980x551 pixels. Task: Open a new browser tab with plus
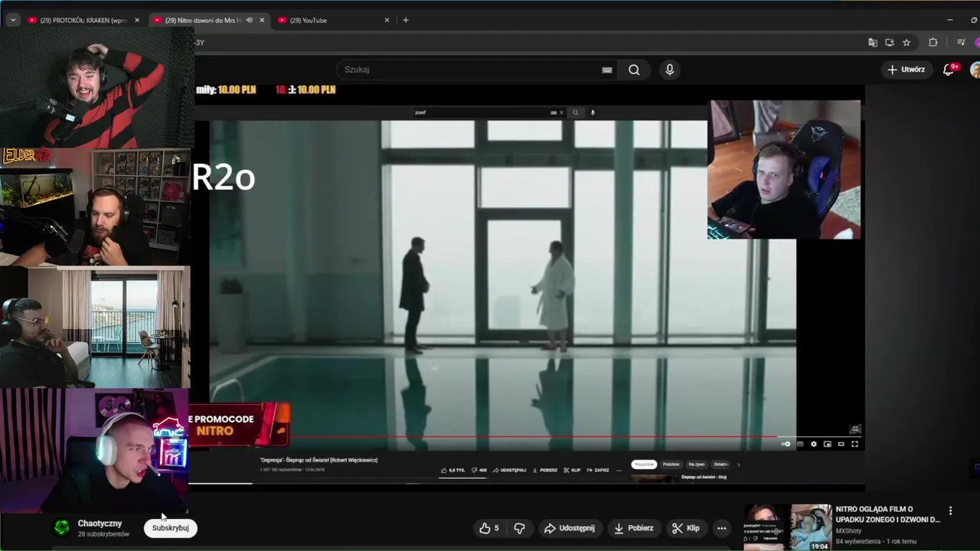tap(406, 20)
